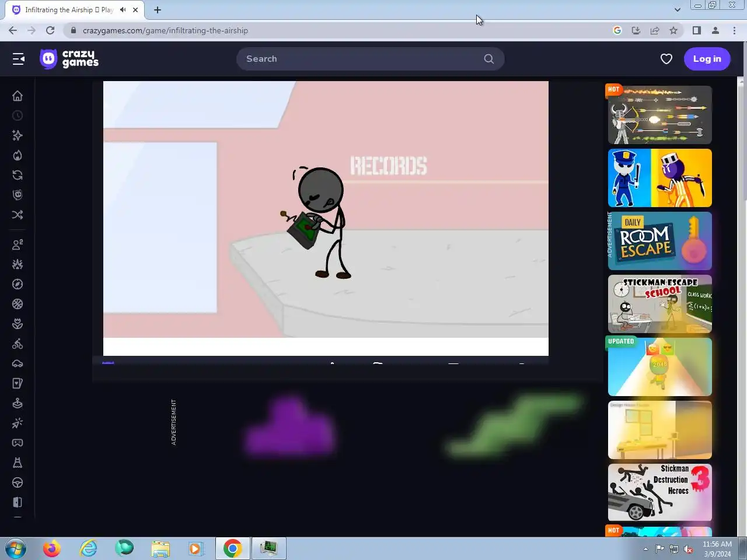Open the UPDATED 2048 runner thumbnail
Screen dimensions: 747x560
(659, 367)
